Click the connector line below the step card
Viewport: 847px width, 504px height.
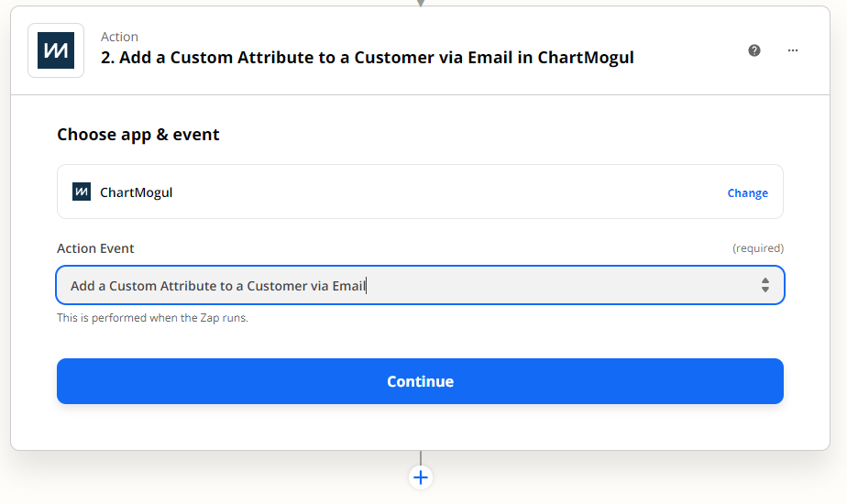click(420, 458)
